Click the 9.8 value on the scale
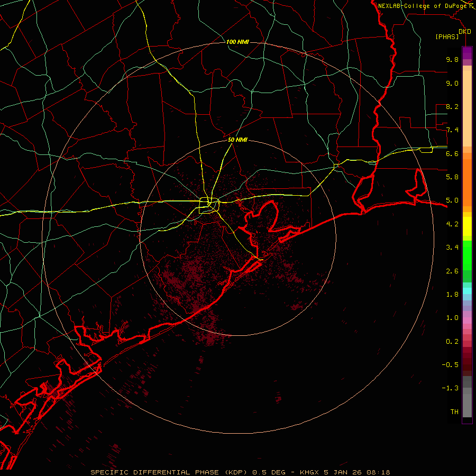This screenshot has width=476, height=476. [452, 59]
